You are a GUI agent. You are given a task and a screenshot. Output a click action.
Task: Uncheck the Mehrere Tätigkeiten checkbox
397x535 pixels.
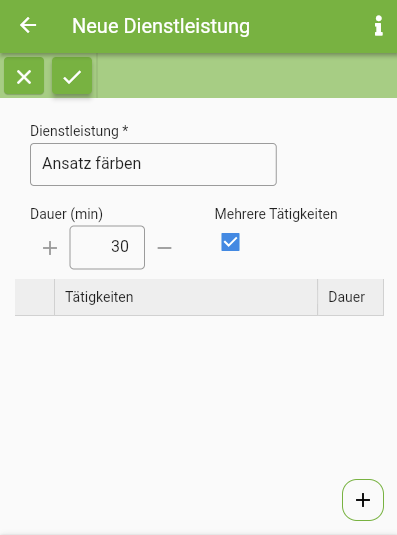[x=230, y=242]
